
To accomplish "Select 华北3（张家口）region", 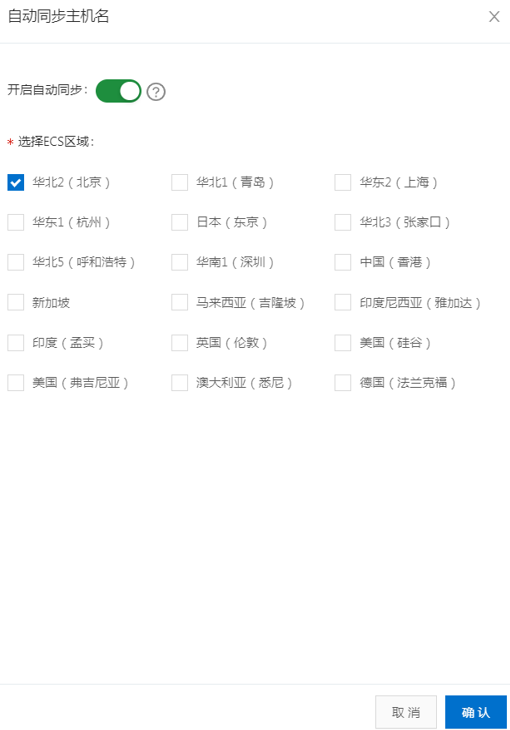I will (343, 223).
